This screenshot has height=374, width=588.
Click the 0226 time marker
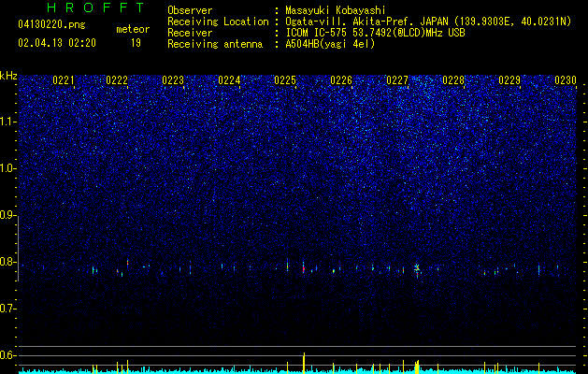point(341,80)
